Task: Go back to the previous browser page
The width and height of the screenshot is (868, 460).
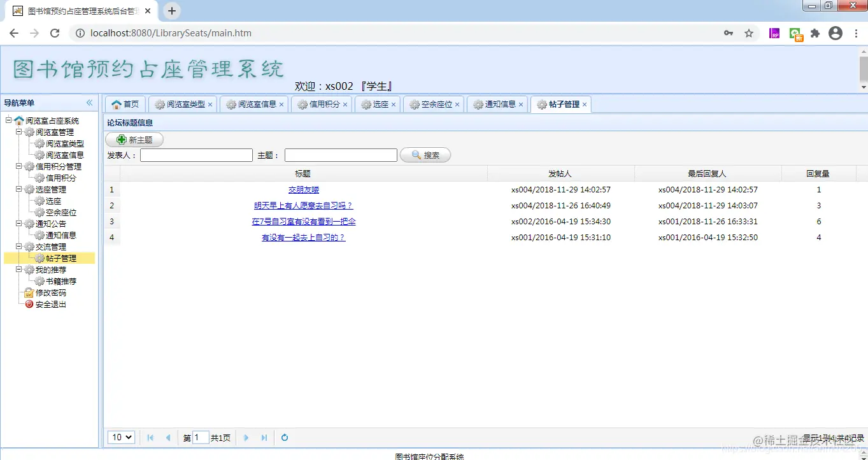Action: (14, 33)
